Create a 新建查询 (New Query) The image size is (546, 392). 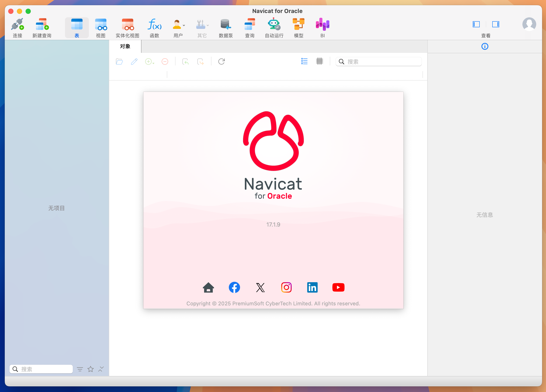(41, 27)
